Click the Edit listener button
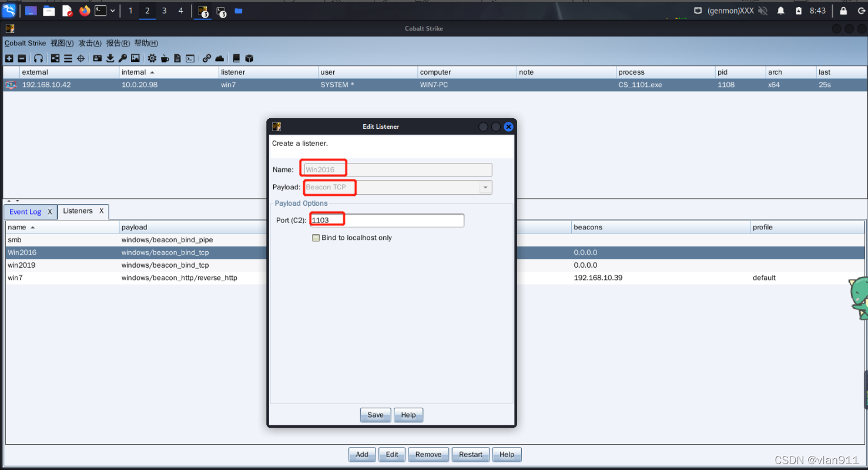The image size is (868, 470). (392, 454)
